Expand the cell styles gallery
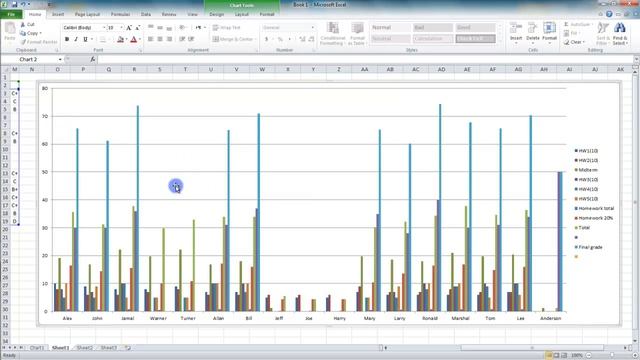 500,42
